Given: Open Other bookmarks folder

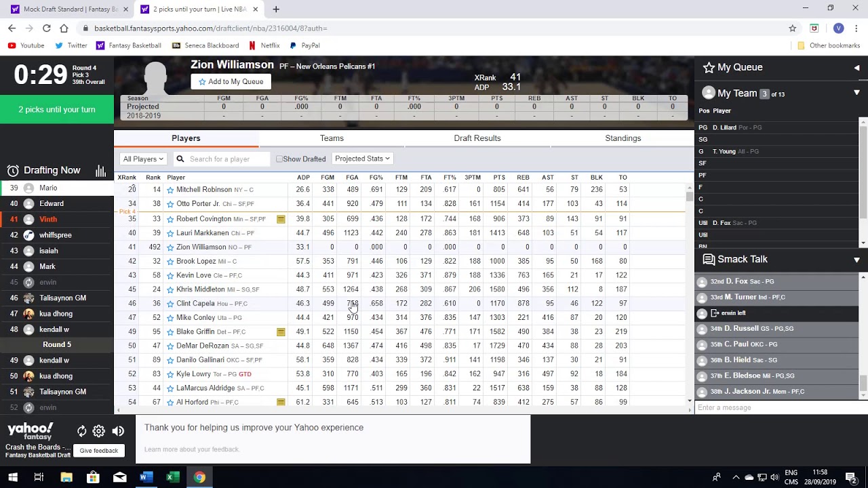Looking at the screenshot, I should 829,45.
